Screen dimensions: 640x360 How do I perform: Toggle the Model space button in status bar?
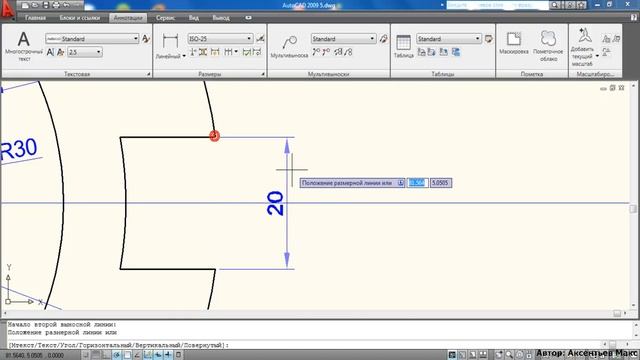click(x=452, y=355)
